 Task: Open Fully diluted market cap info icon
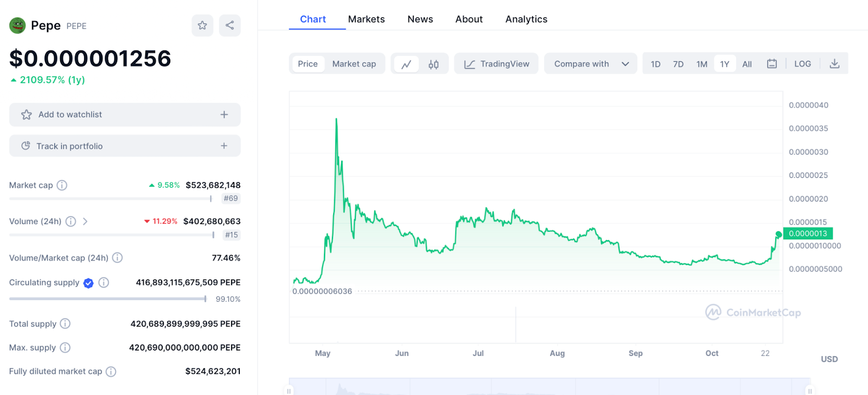(111, 372)
